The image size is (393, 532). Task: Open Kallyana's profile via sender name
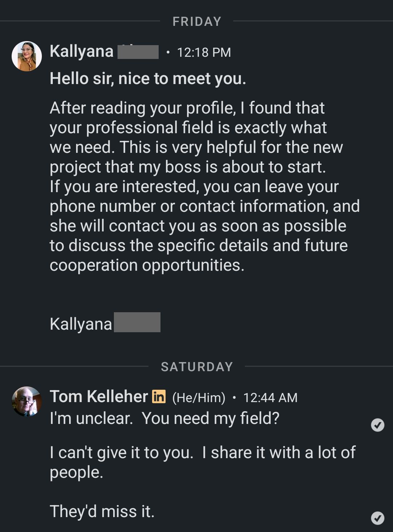82,51
